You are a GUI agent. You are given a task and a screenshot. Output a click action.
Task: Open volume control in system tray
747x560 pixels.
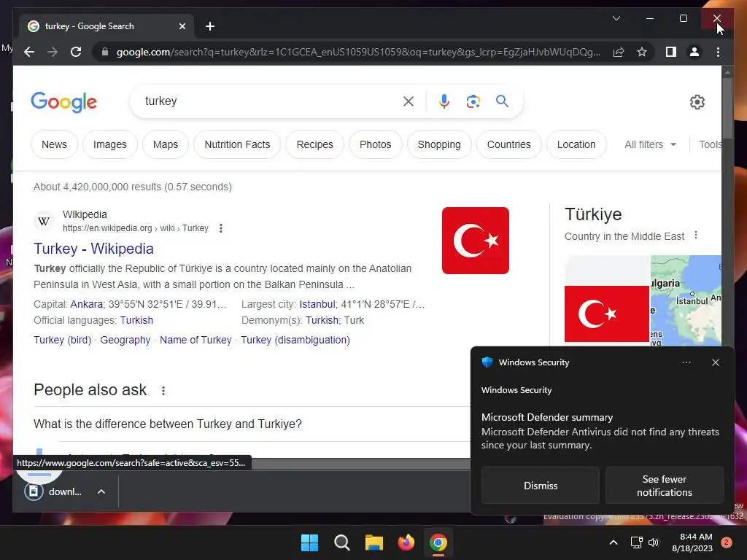654,542
